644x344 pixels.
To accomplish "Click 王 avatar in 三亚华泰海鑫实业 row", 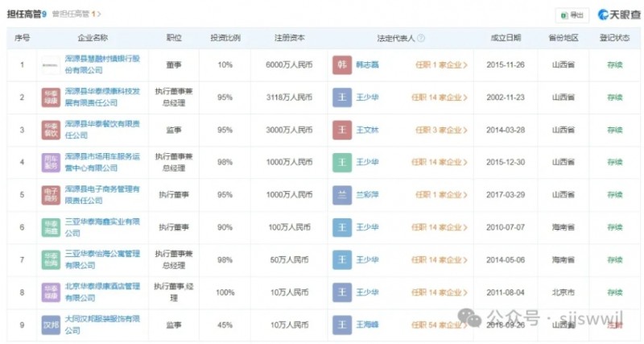I will (342, 227).
